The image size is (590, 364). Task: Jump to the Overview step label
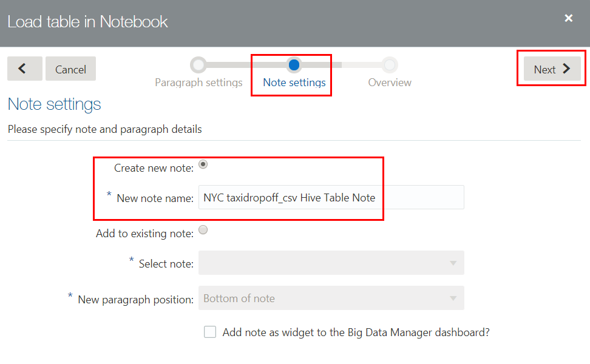pyautogui.click(x=390, y=83)
